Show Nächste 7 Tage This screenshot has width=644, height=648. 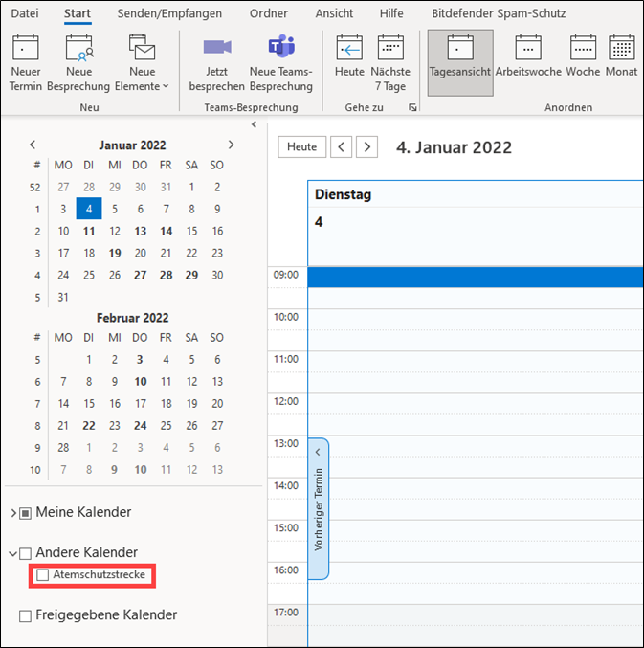point(390,63)
